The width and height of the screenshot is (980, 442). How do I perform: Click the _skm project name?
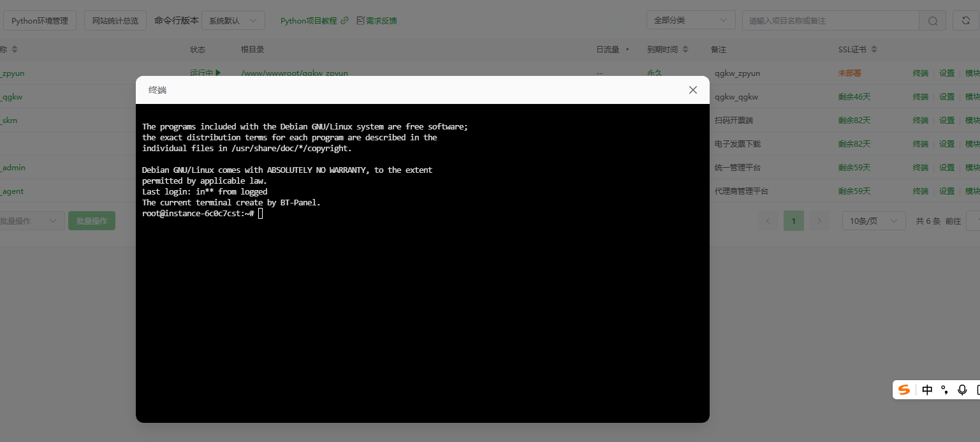9,121
